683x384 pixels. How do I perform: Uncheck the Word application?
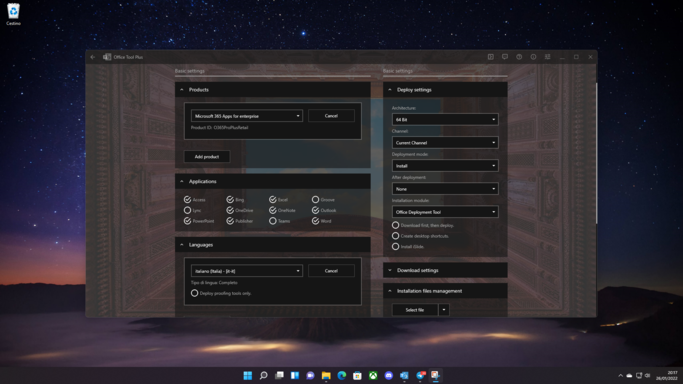315,221
